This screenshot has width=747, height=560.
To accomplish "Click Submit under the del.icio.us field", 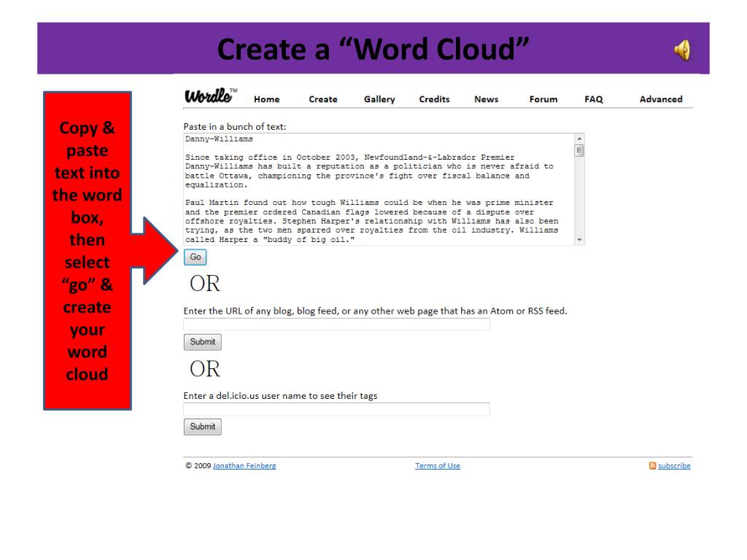I will (203, 427).
